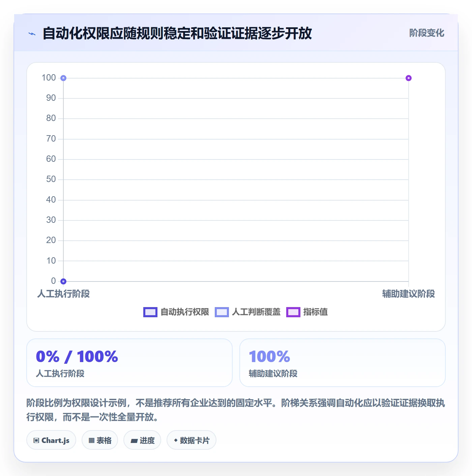Select the 进度 tag chip
The height and width of the screenshot is (476, 472).
tap(142, 440)
